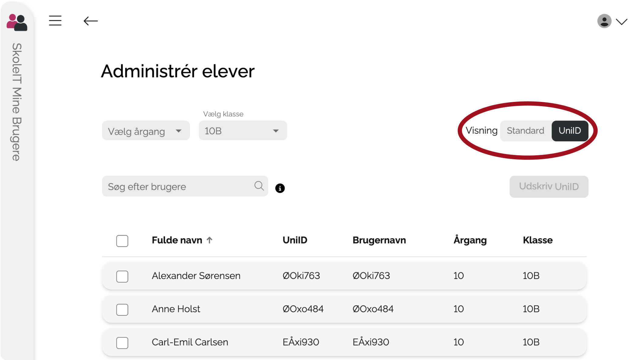Open the Vælg årgang dropdown
This screenshot has height=360, width=644.
(146, 131)
